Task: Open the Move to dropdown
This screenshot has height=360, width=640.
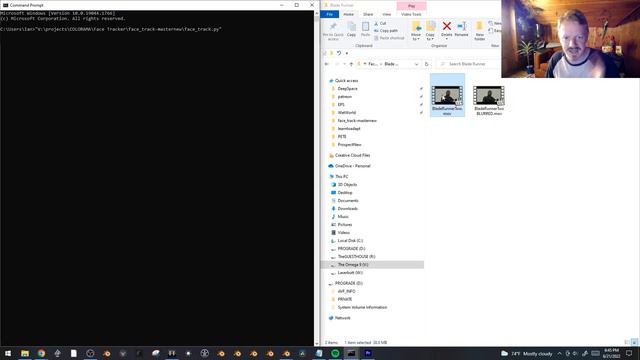Action: [x=416, y=31]
